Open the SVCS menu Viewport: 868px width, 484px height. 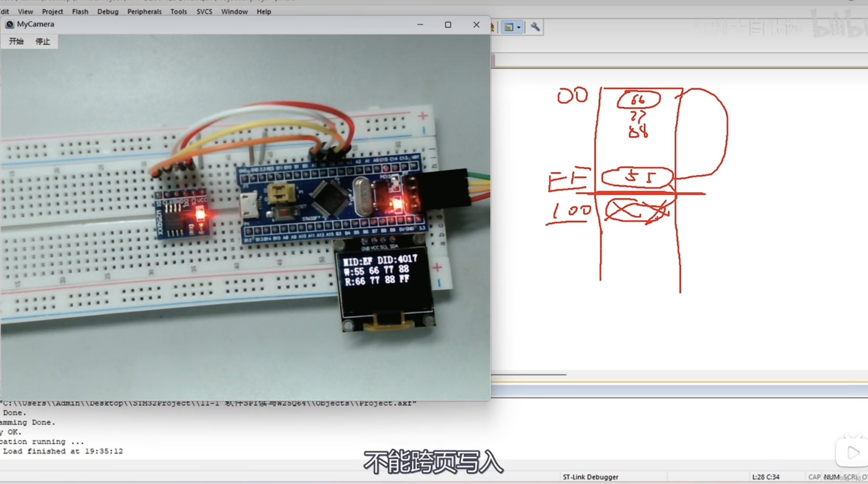pos(204,12)
